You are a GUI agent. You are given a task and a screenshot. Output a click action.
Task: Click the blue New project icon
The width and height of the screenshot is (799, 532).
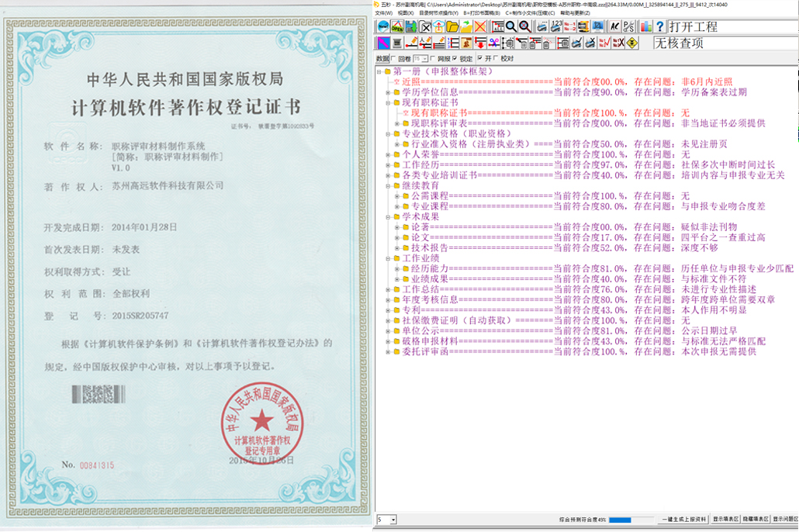[x=383, y=26]
